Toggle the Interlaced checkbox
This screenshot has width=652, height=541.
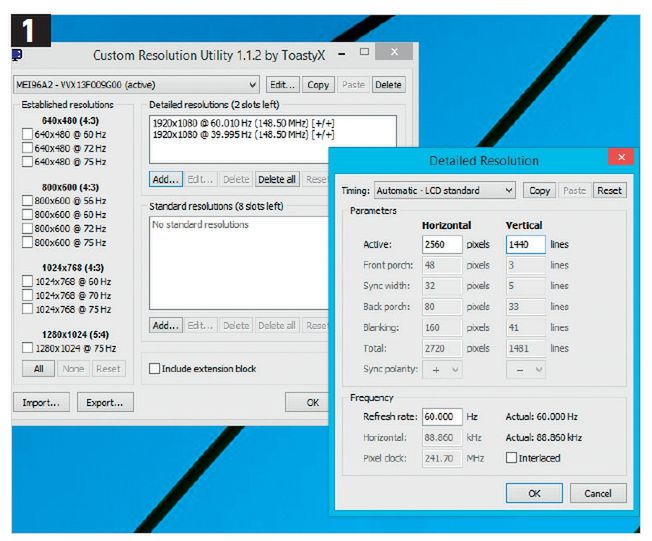pos(511,458)
